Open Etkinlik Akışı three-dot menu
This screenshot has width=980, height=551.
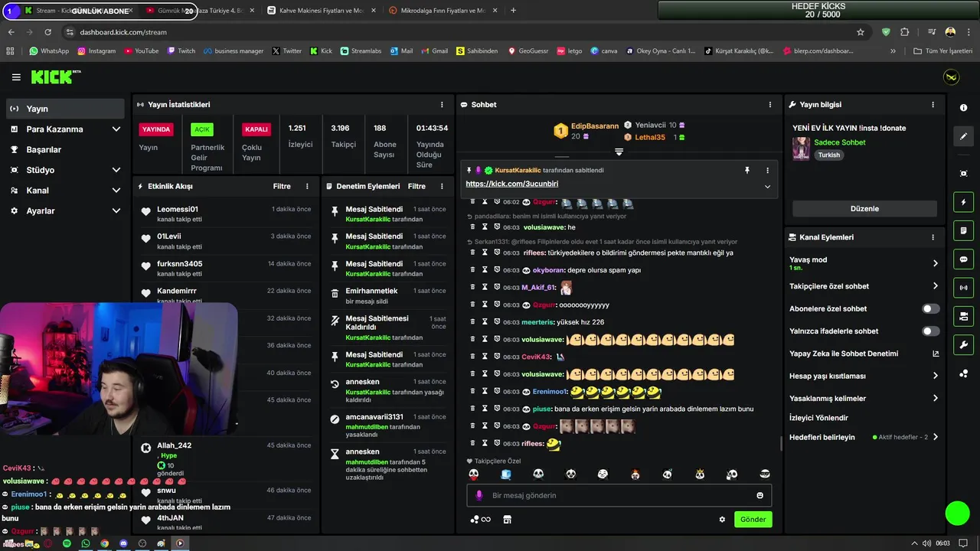click(308, 186)
